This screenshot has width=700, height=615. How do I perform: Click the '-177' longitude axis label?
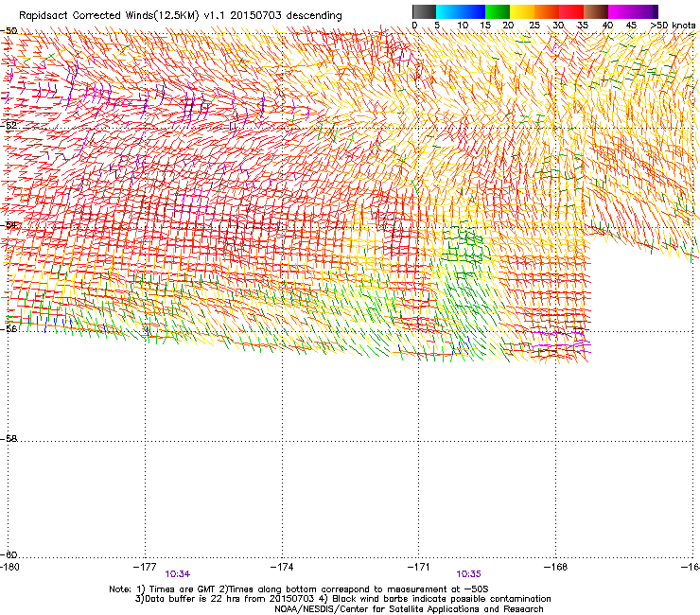[145, 567]
